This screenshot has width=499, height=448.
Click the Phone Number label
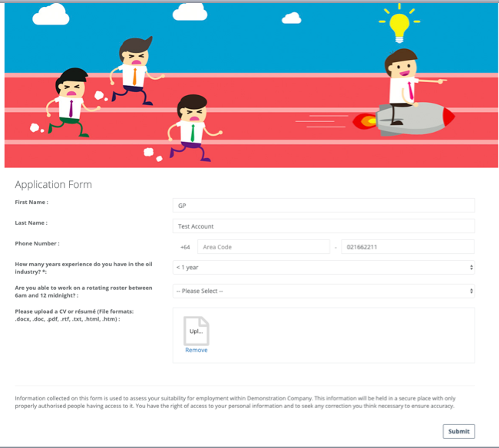pyautogui.click(x=38, y=243)
